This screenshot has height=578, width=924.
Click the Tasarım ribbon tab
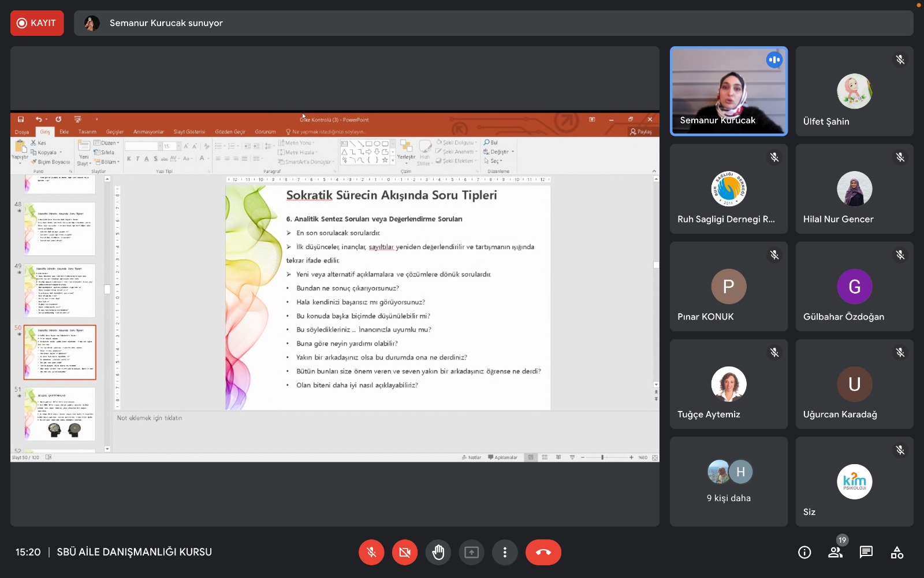pos(87,132)
